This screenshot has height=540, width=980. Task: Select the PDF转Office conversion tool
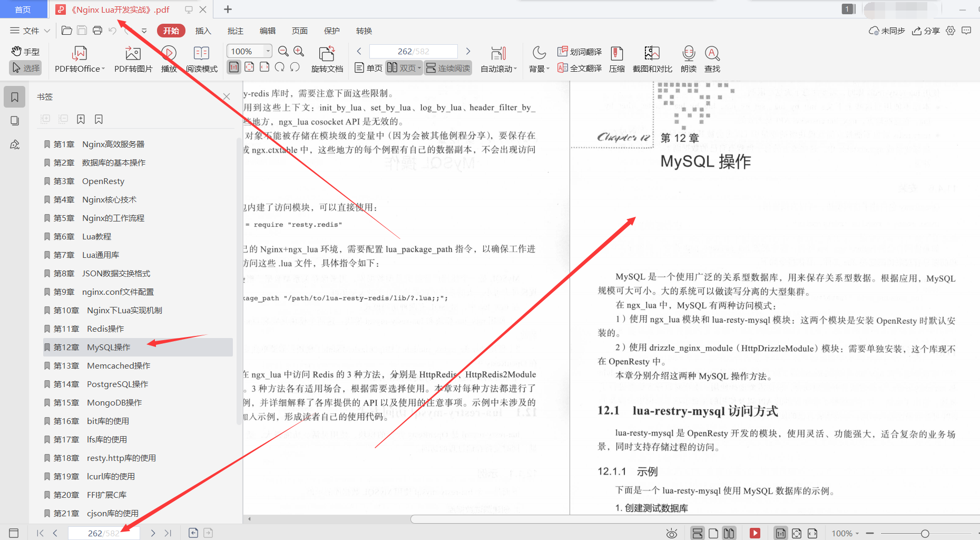click(78, 59)
